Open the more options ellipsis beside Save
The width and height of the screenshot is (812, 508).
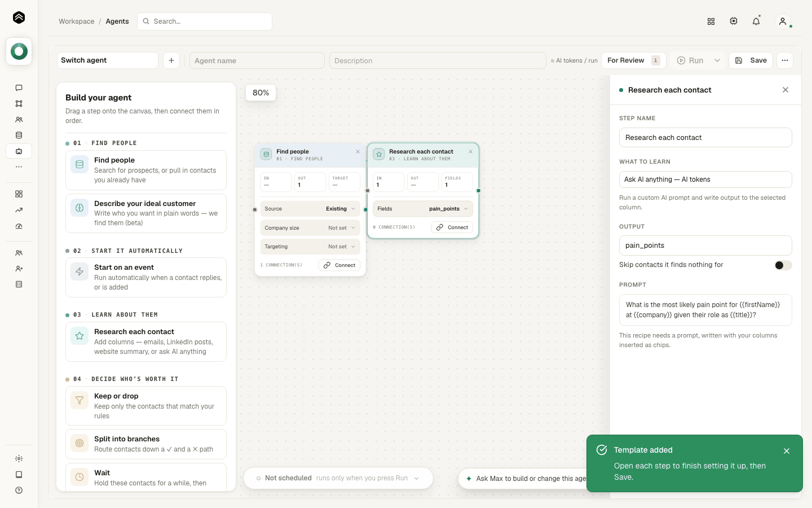pos(785,60)
